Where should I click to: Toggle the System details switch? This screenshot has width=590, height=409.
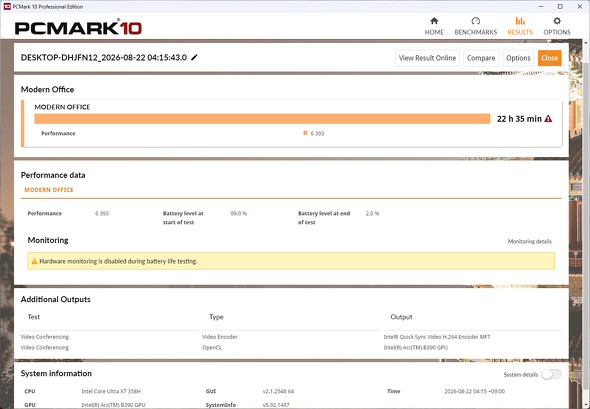point(552,374)
